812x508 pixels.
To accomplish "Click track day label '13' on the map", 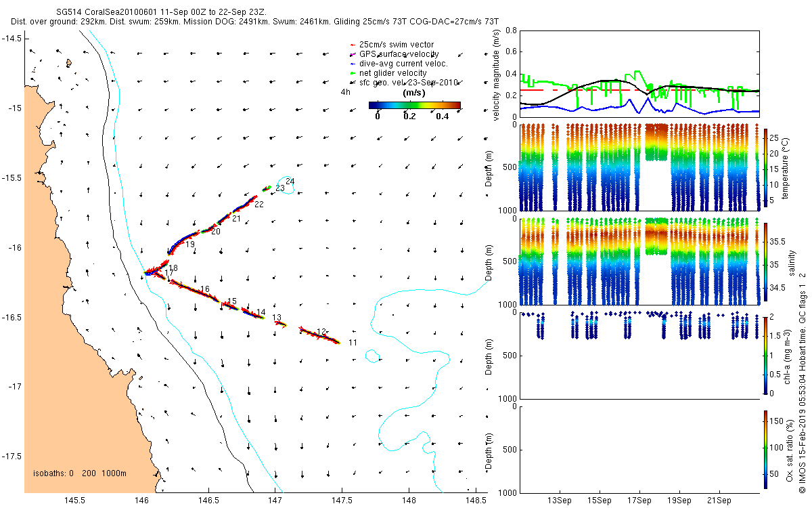I will [276, 318].
